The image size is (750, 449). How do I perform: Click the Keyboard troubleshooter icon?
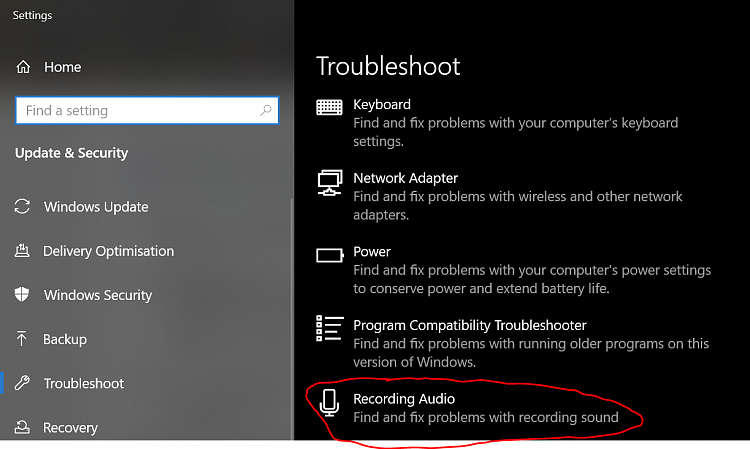pyautogui.click(x=329, y=106)
